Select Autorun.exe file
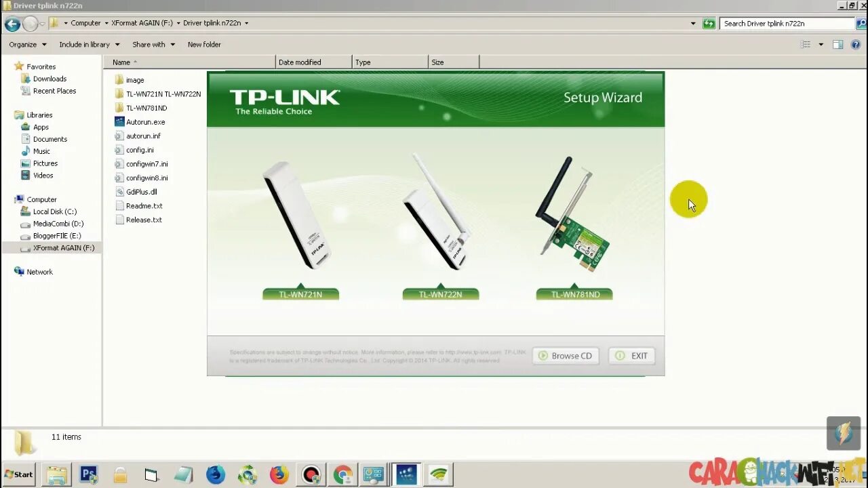The image size is (868, 488). pos(140,122)
